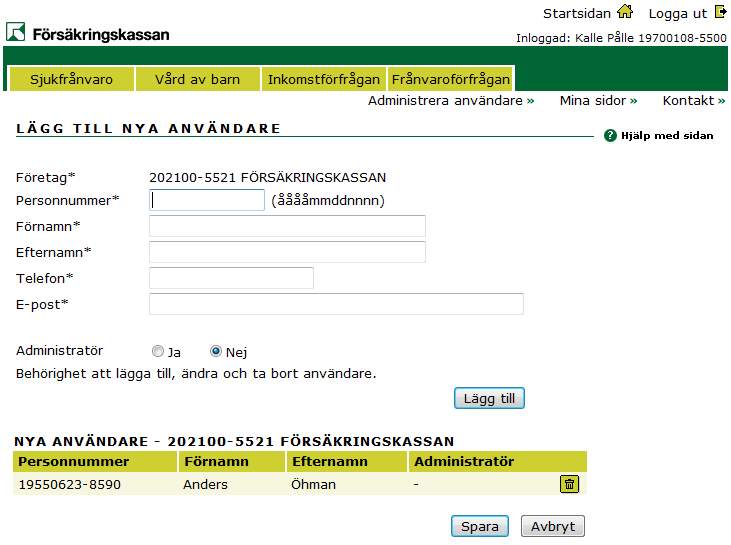Viewport: 731px width, 545px height.
Task: Switch to the Sjukfrånvaro tab
Action: (72, 79)
